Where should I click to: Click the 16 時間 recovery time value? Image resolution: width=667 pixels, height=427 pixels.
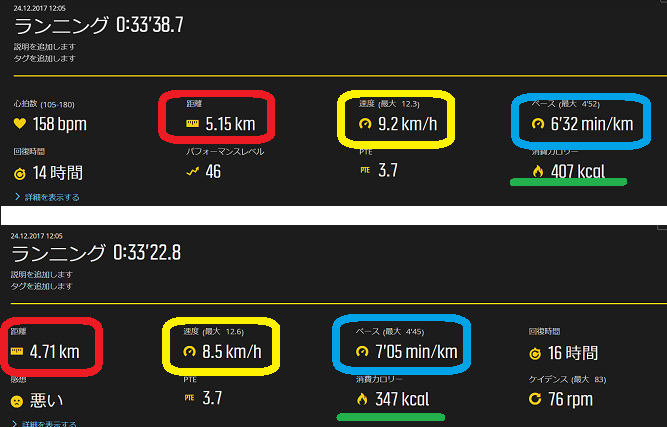pos(573,353)
